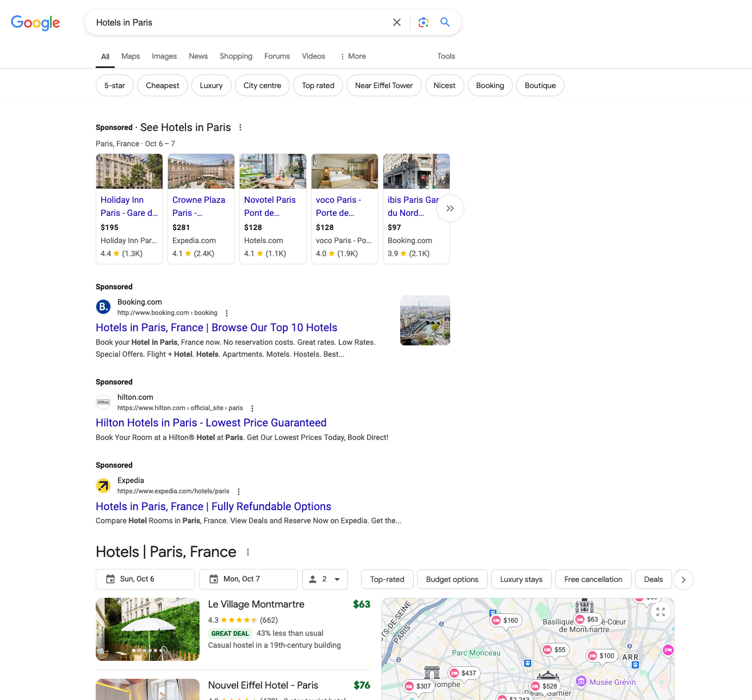Toggle the Luxury stays filter
The image size is (752, 700).
[521, 579]
